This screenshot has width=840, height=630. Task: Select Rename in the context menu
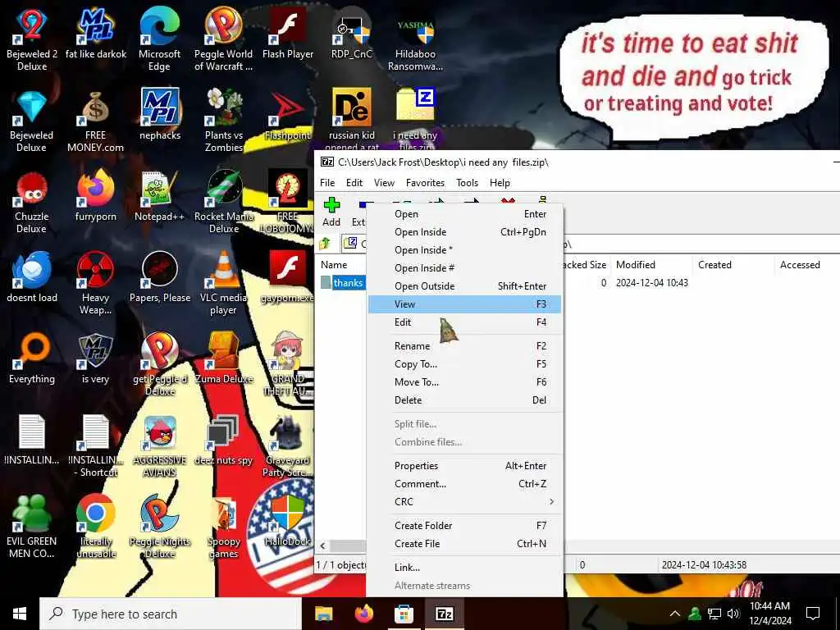[464, 346]
